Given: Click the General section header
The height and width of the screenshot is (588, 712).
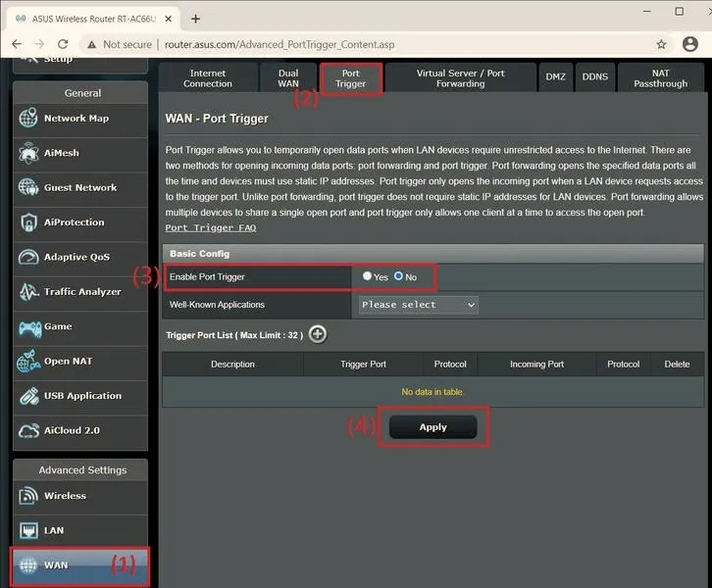Looking at the screenshot, I should [x=80, y=93].
